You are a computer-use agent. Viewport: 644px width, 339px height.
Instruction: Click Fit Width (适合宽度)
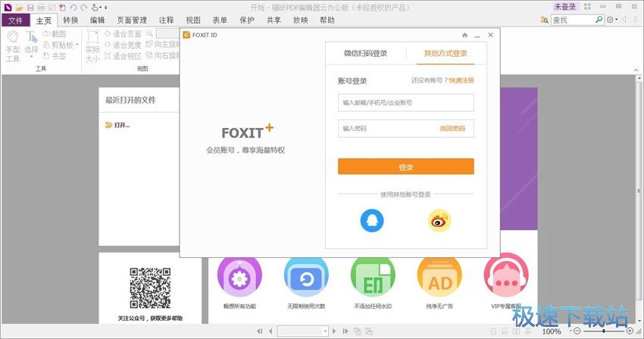point(123,45)
